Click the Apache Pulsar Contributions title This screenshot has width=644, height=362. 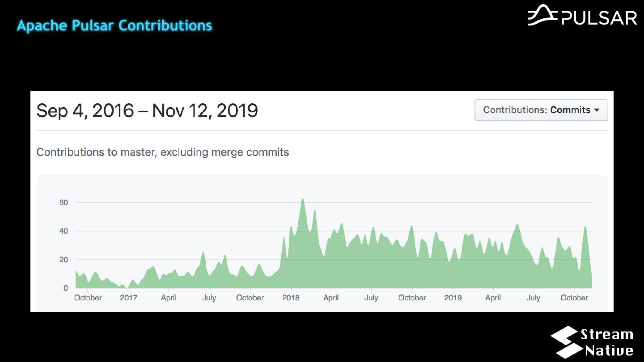point(114,25)
